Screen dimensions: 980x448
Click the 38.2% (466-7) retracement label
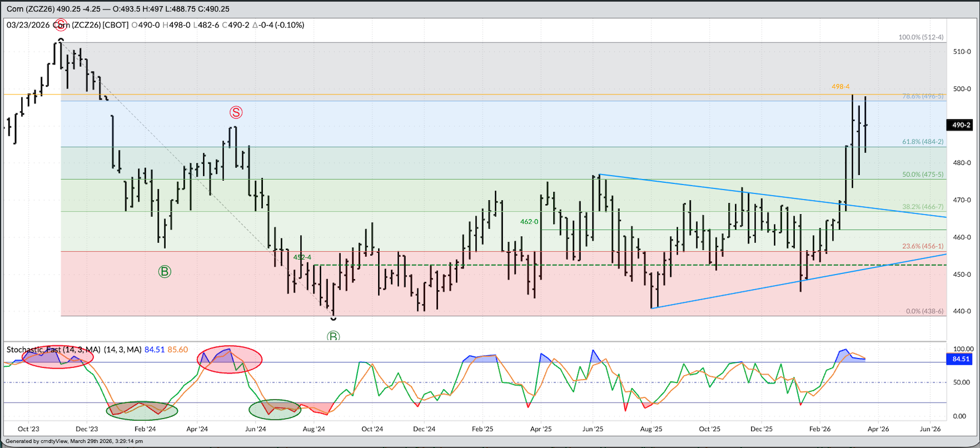point(922,207)
